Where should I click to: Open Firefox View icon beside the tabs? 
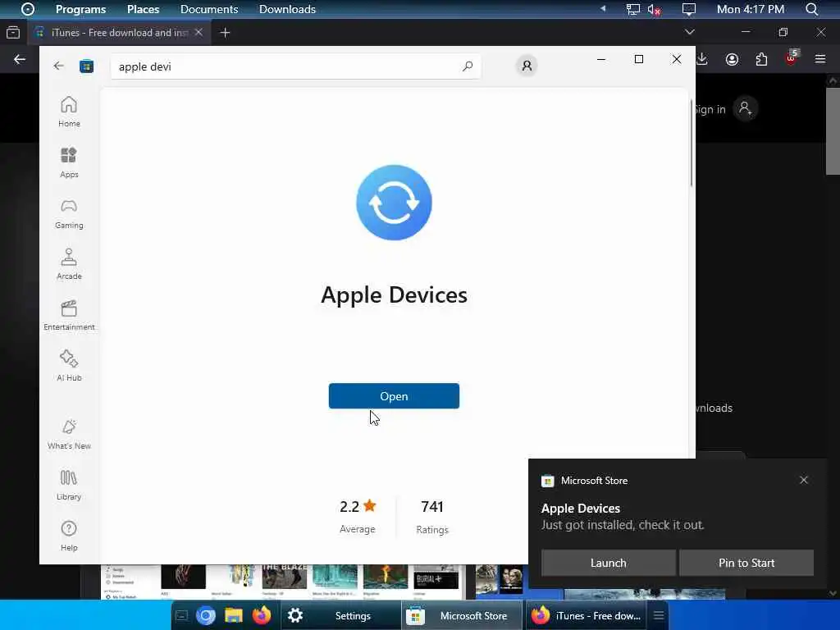[13, 33]
